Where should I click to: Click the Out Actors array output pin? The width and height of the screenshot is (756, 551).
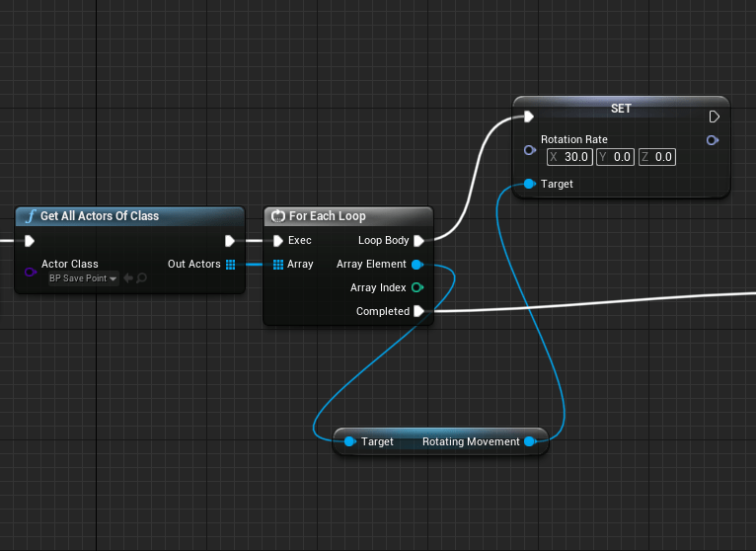[230, 265]
